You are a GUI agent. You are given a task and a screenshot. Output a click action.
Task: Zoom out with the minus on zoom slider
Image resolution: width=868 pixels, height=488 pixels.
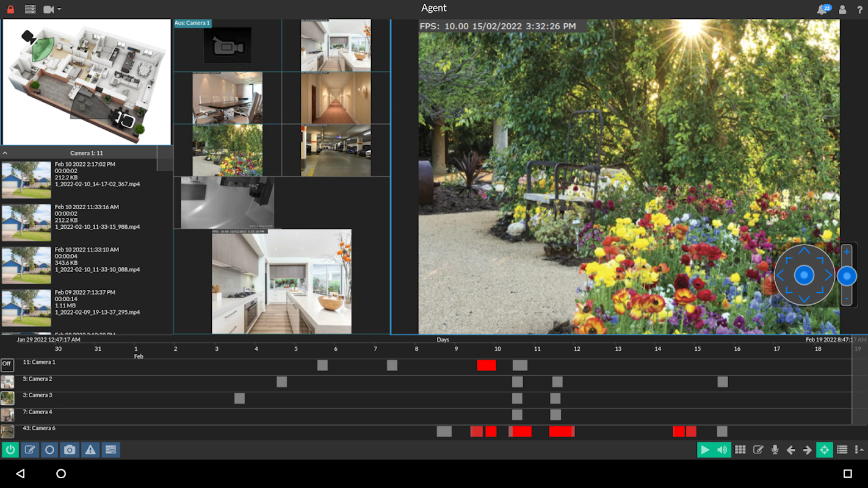pyautogui.click(x=847, y=299)
